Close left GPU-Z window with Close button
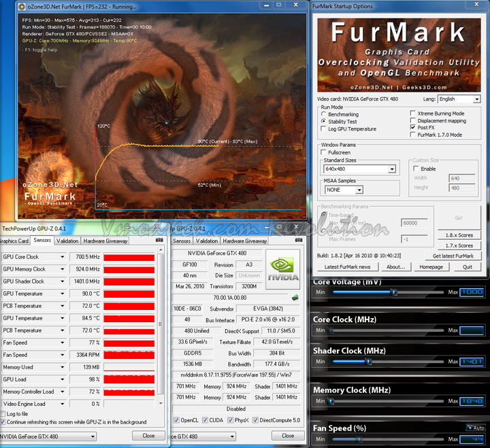This screenshot has width=490, height=448. click(x=148, y=436)
